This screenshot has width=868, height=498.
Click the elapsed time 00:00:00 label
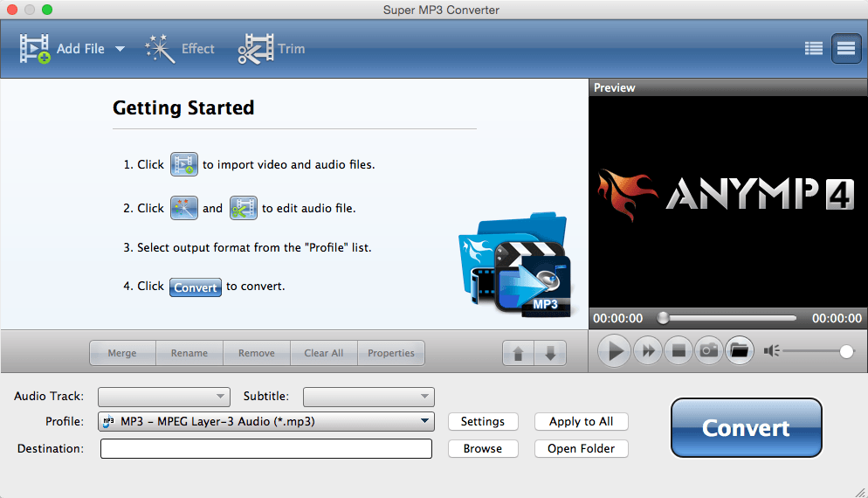tap(617, 319)
